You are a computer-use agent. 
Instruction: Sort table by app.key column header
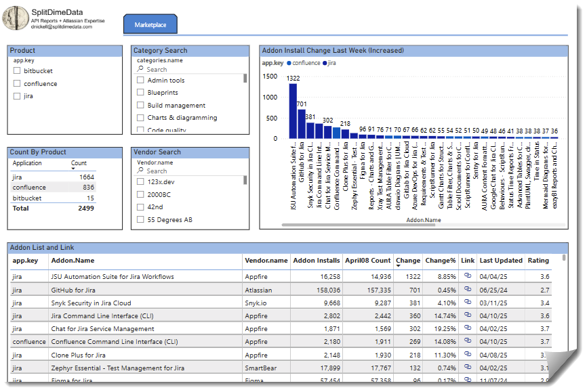pos(25,261)
